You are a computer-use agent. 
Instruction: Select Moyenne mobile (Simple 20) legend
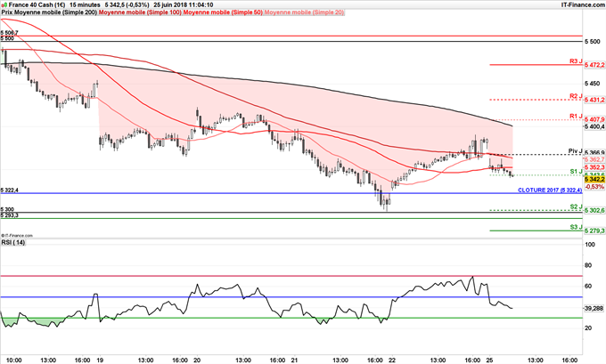click(304, 12)
